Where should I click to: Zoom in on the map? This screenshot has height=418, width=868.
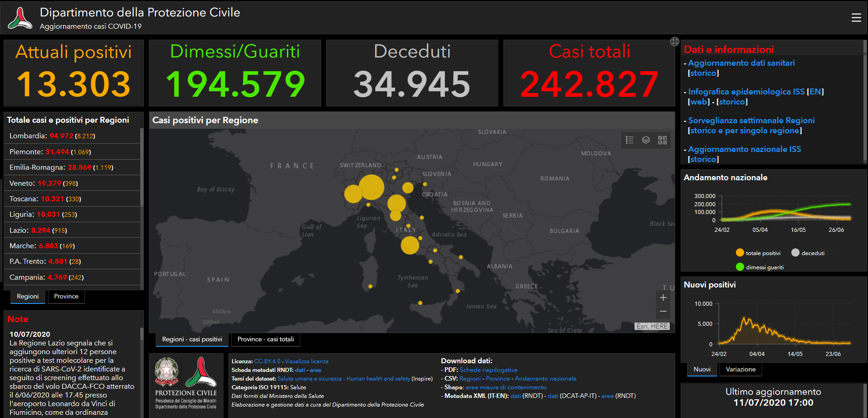663,298
